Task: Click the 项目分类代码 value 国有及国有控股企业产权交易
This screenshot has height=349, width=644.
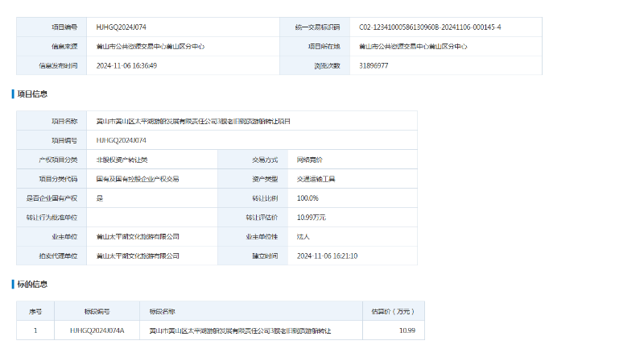Action: pyautogui.click(x=138, y=179)
